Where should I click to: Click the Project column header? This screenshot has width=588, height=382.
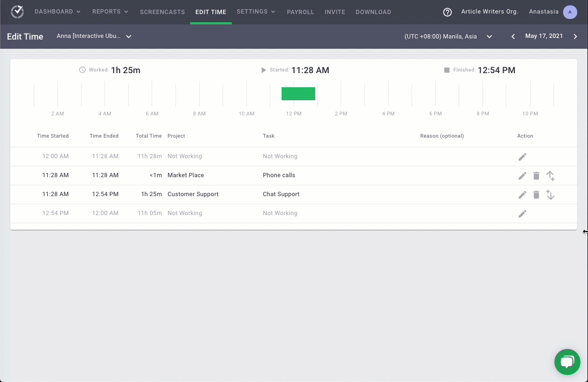[177, 136]
